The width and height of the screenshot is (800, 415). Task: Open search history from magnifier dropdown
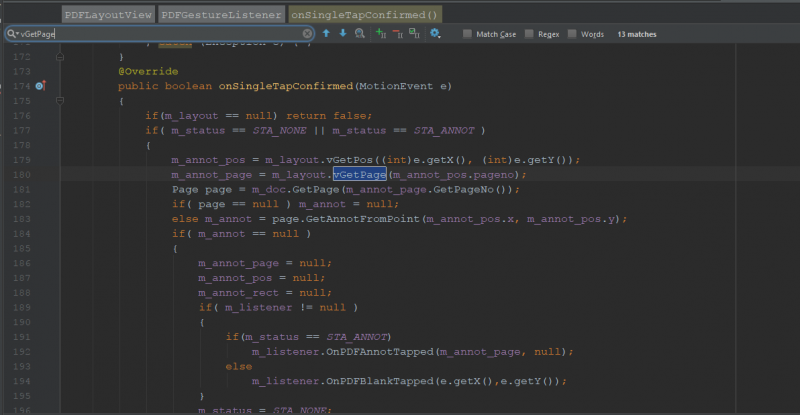[12, 34]
